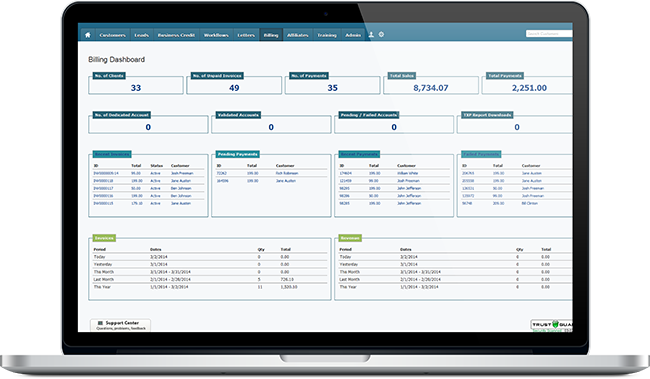Open the Customers tab
This screenshot has height=379, width=650.
pyautogui.click(x=112, y=35)
